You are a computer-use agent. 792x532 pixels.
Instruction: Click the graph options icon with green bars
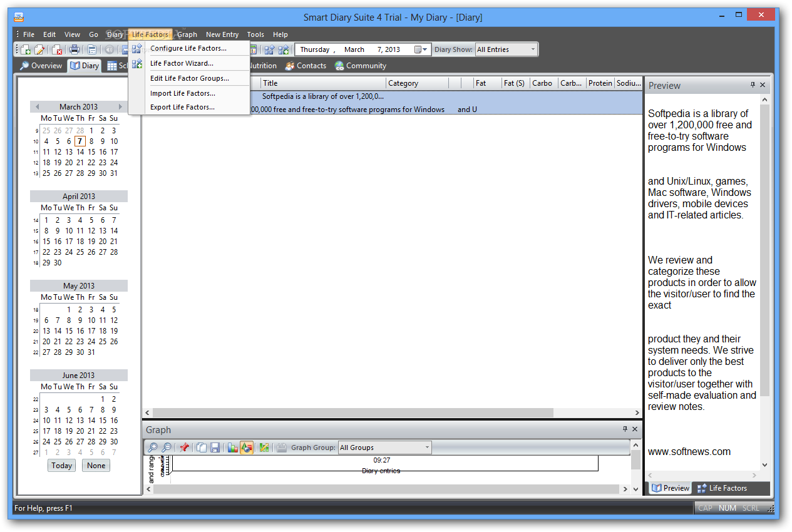coord(264,448)
